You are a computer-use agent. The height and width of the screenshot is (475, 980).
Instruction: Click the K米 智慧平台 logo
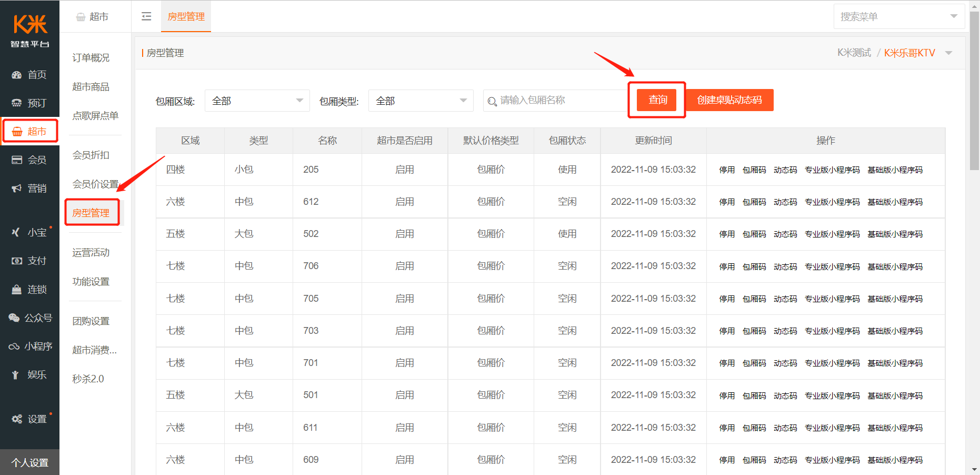click(30, 31)
